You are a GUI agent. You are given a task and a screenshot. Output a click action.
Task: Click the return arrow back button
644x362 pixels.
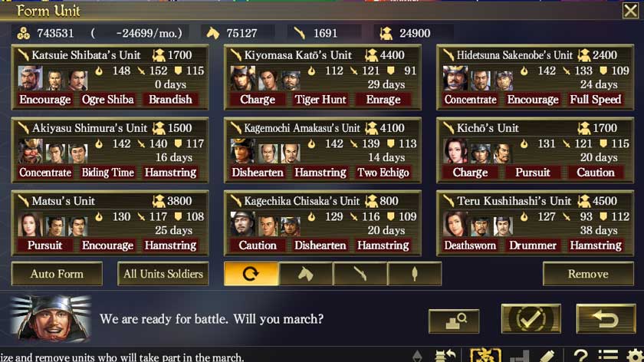point(606,318)
